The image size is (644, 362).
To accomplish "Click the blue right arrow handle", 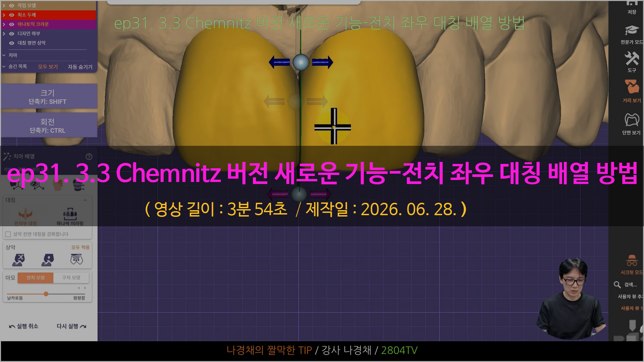I will [322, 62].
